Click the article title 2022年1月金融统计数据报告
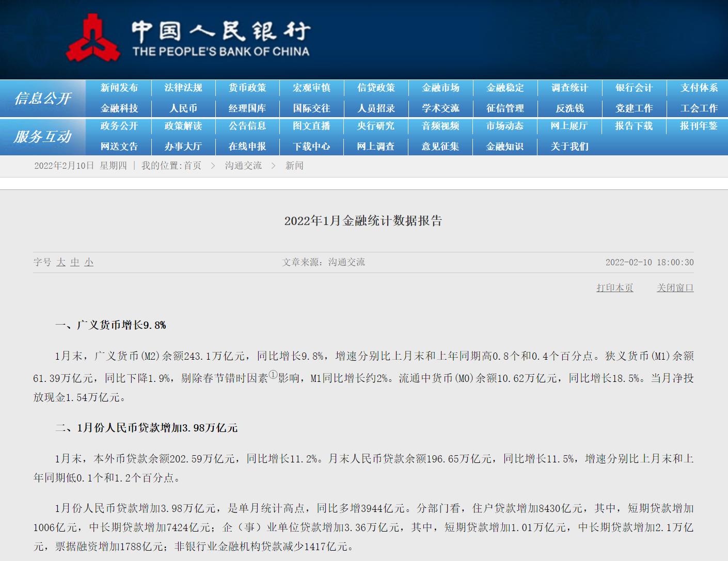 [363, 221]
